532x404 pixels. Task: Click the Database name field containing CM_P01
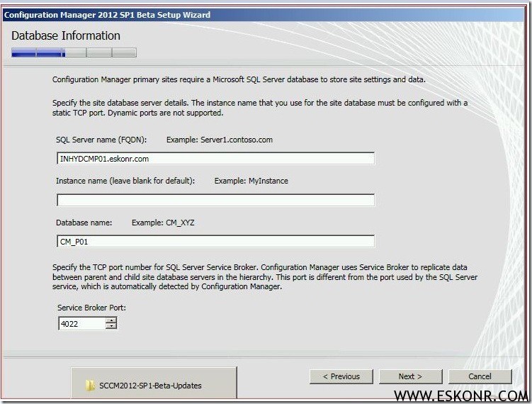pyautogui.click(x=216, y=242)
